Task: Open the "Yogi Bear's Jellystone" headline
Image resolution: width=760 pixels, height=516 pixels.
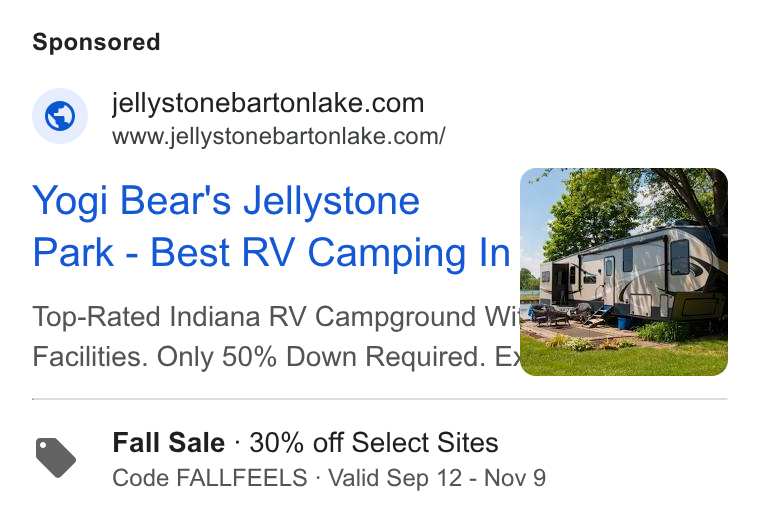Action: tap(226, 201)
